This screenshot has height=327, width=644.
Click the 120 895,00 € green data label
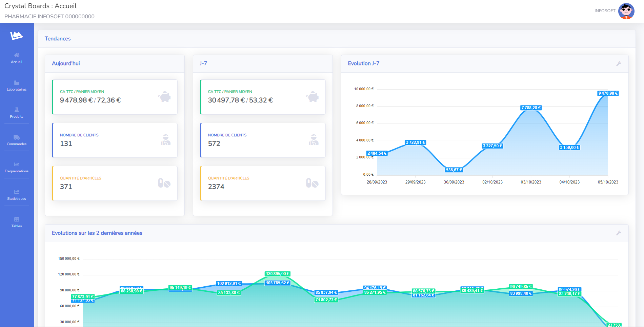click(x=278, y=274)
